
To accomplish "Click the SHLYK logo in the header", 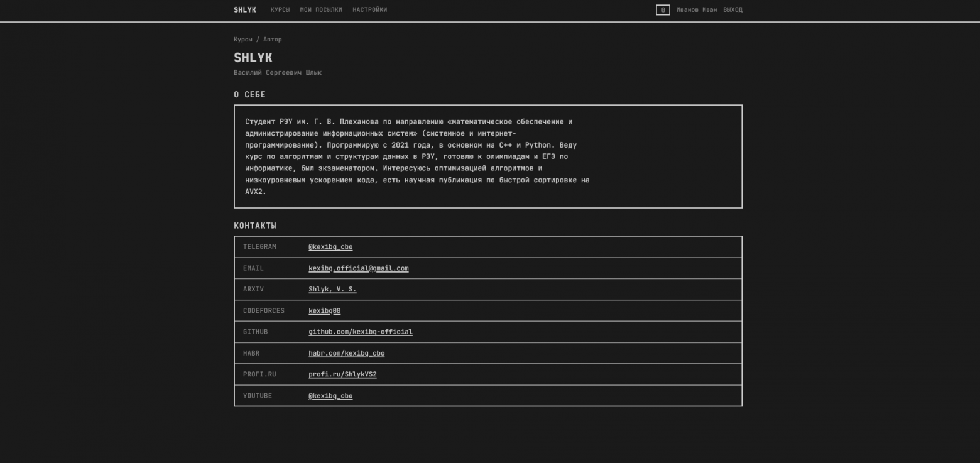I will pos(245,10).
